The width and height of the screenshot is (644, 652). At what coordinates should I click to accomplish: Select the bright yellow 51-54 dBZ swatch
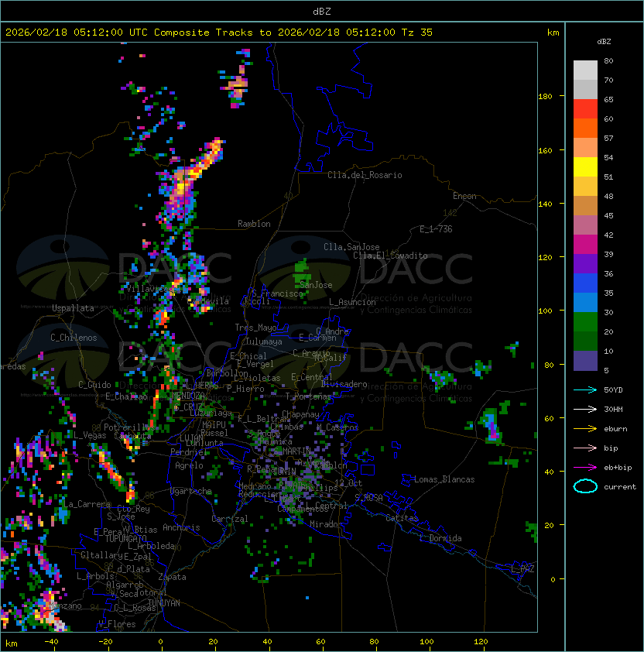585,166
